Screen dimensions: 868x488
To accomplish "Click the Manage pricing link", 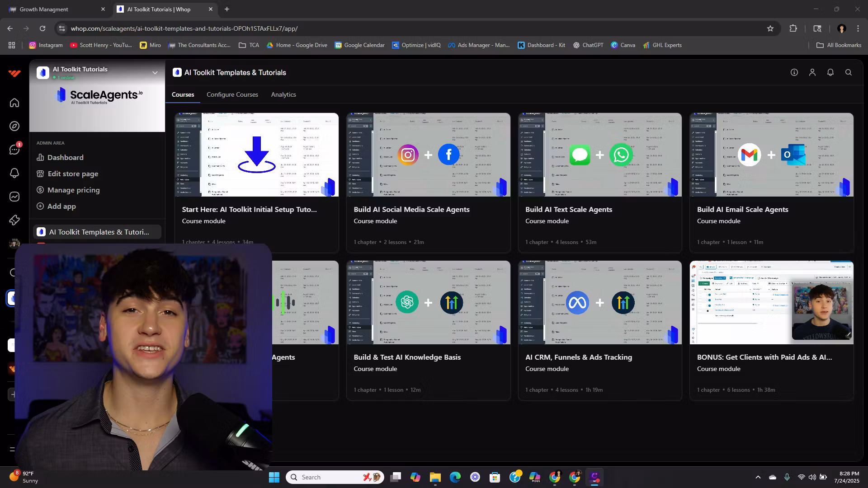I will click(x=73, y=190).
